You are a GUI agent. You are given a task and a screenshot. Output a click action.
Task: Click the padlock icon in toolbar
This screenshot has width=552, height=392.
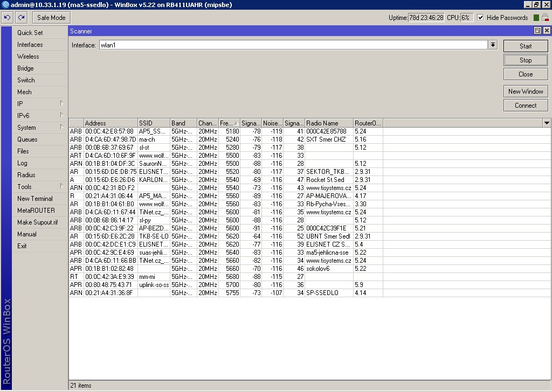click(x=546, y=18)
